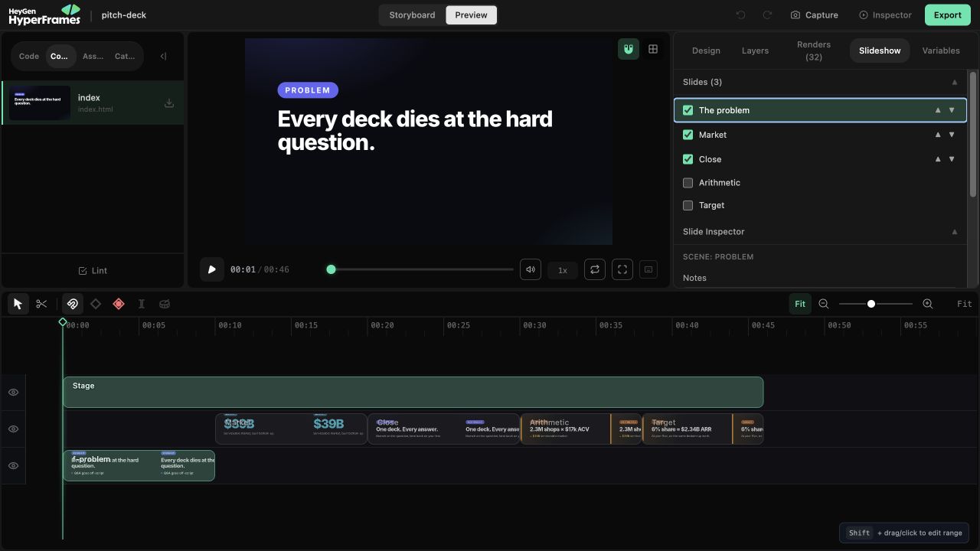The height and width of the screenshot is (551, 980).
Task: Toggle visibility of the bottom timeline track
Action: tap(13, 466)
